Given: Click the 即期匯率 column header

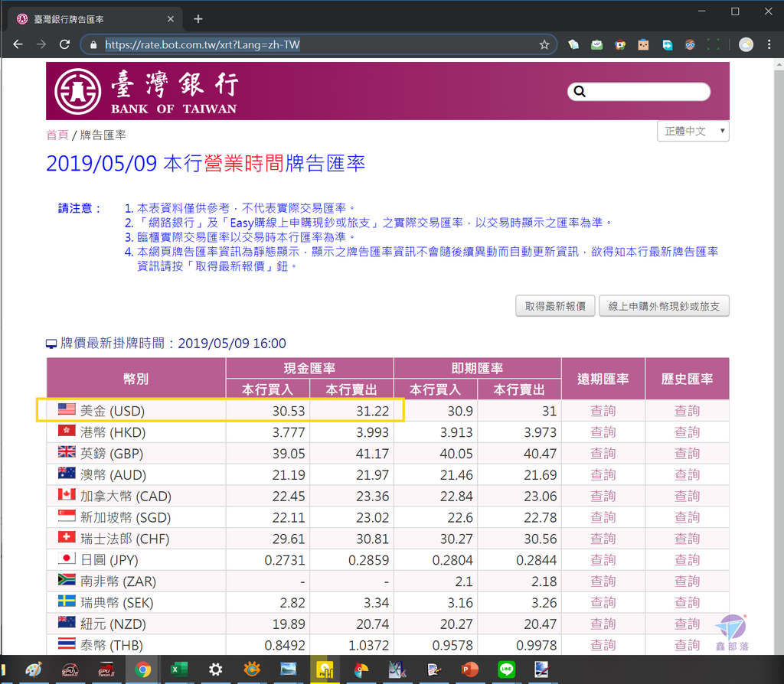Looking at the screenshot, I should tap(478, 368).
